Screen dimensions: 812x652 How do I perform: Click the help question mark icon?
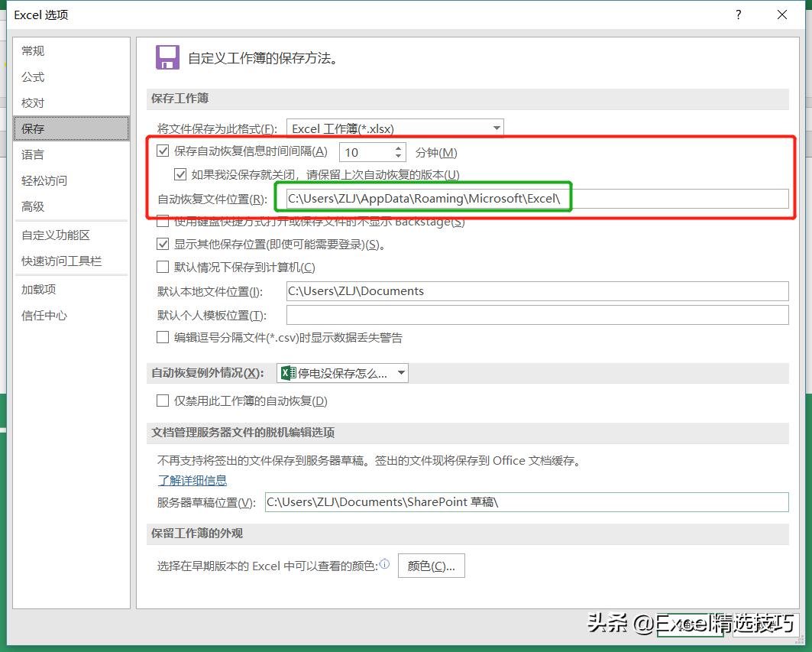pos(738,15)
